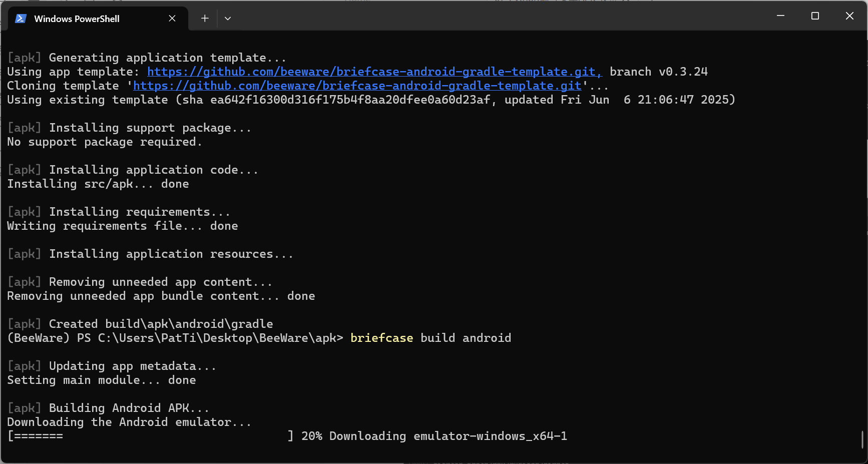Click the '[apk] Building Android APK...' line

[x=108, y=408]
